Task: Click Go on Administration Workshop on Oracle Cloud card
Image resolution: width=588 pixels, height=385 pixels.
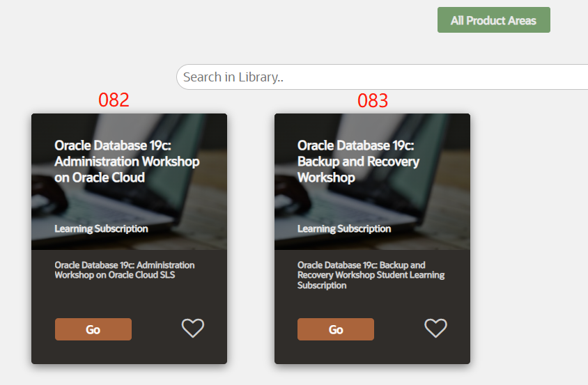Action: 93,329
